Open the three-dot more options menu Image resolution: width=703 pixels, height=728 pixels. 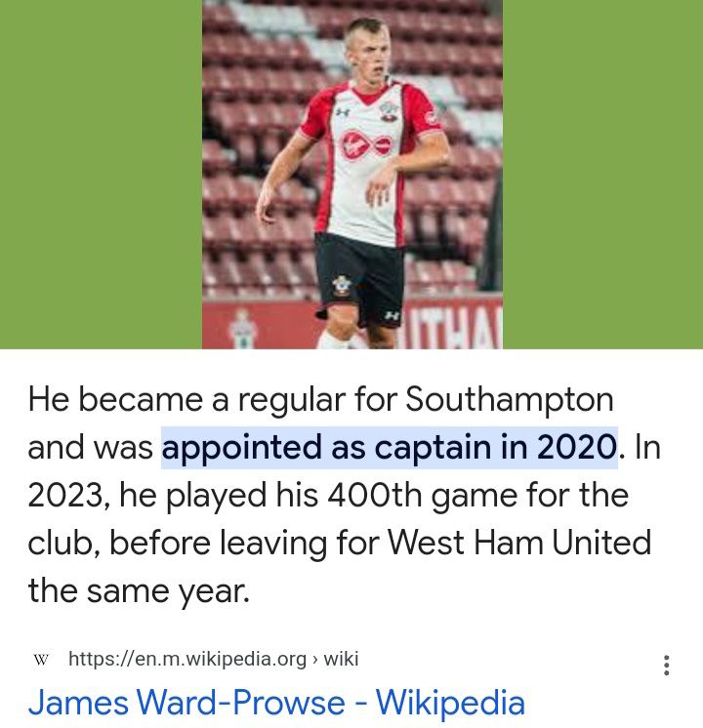point(666,666)
